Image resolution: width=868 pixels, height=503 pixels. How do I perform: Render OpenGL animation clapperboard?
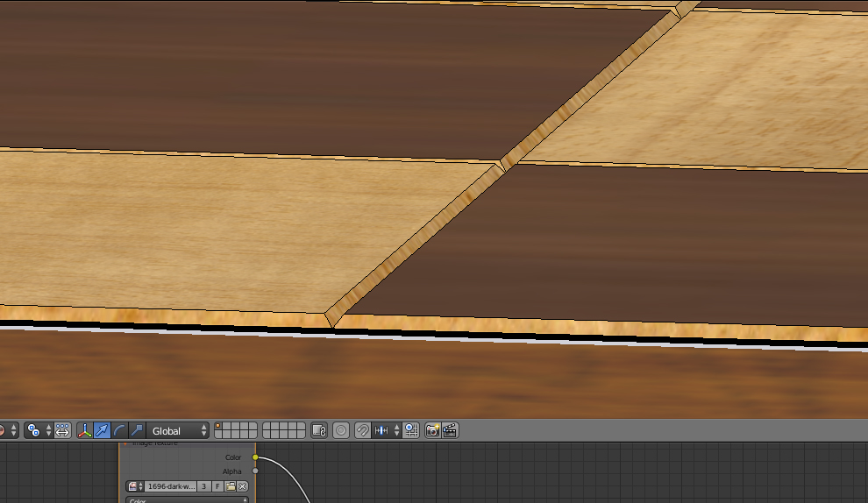click(x=450, y=430)
